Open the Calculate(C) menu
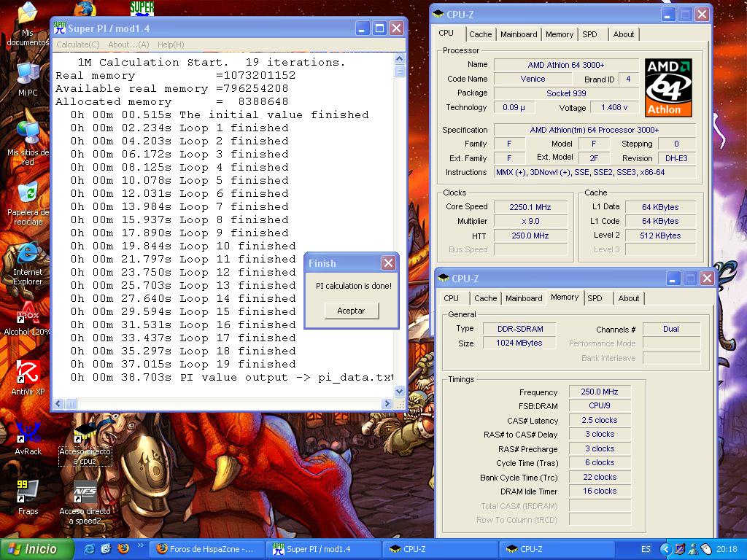 pyautogui.click(x=78, y=44)
